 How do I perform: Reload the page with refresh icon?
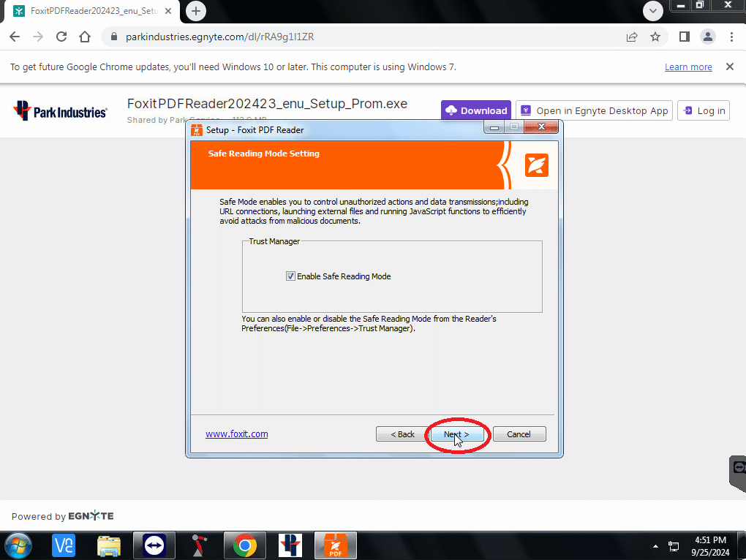[61, 37]
